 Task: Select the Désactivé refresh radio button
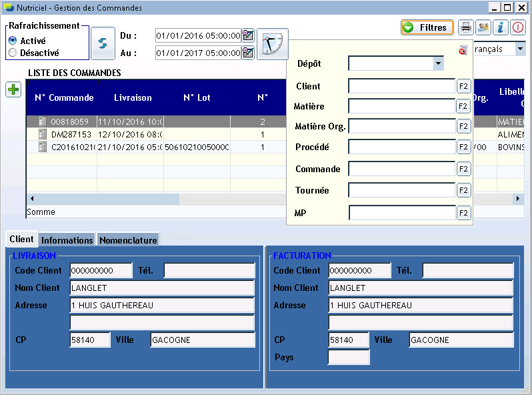pos(13,53)
